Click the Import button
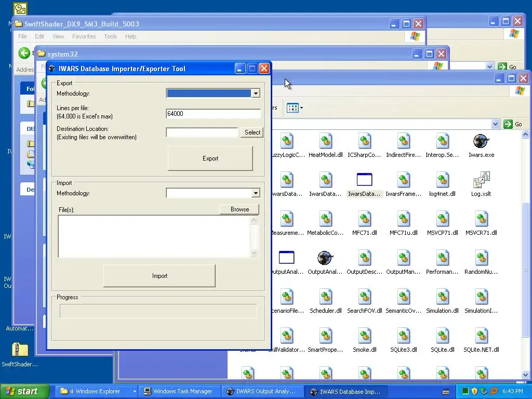 pos(159,276)
